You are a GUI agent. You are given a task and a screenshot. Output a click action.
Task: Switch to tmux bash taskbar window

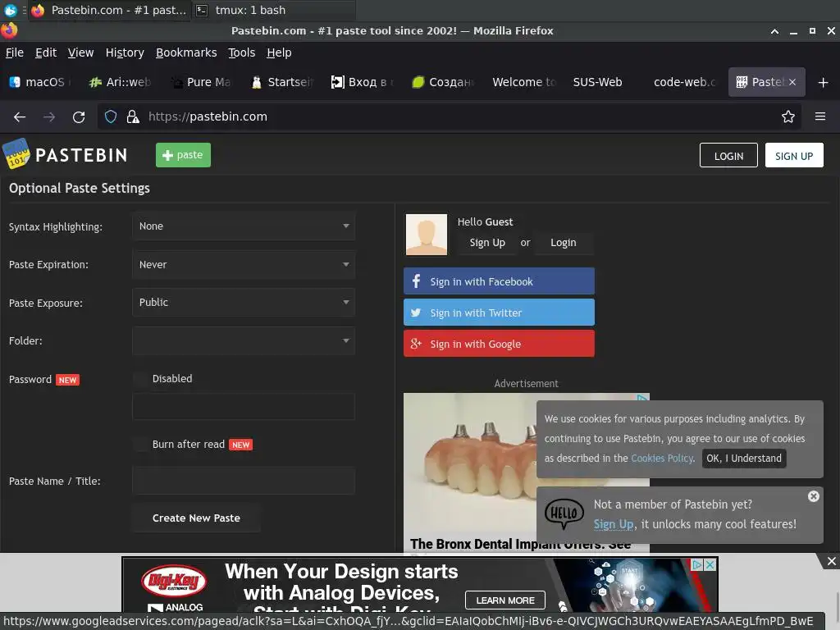[x=273, y=10]
